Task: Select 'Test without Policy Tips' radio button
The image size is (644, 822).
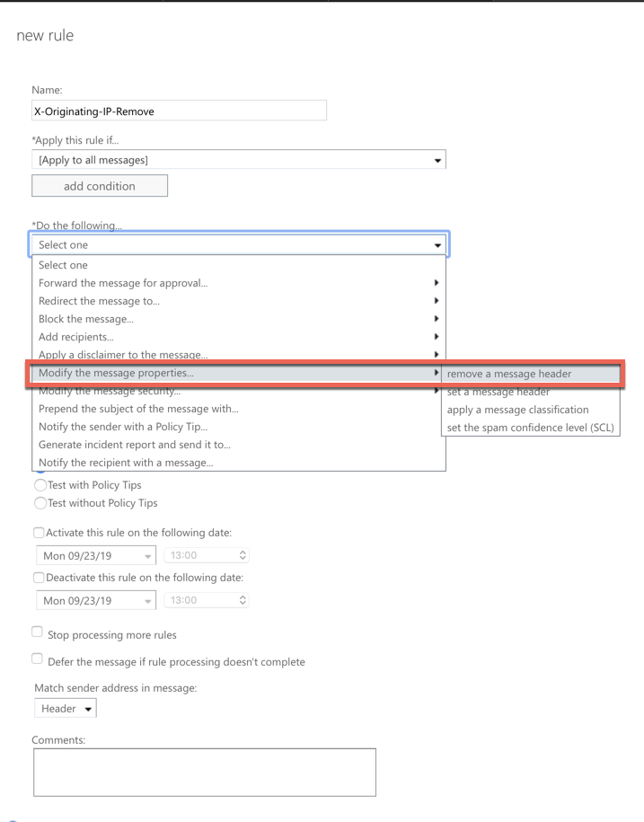Action: click(x=40, y=503)
